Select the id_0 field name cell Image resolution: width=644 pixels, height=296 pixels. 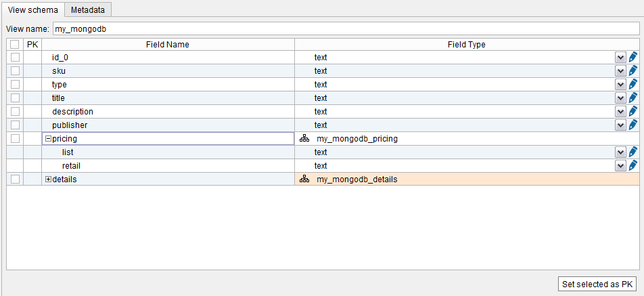[x=168, y=57]
